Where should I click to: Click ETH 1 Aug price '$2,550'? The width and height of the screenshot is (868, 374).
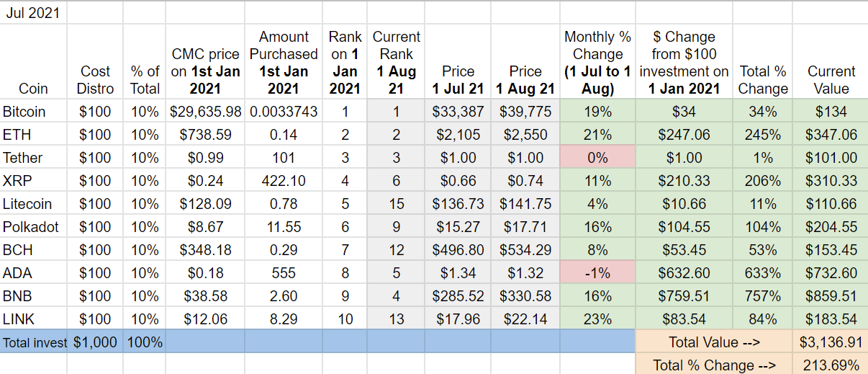(525, 135)
